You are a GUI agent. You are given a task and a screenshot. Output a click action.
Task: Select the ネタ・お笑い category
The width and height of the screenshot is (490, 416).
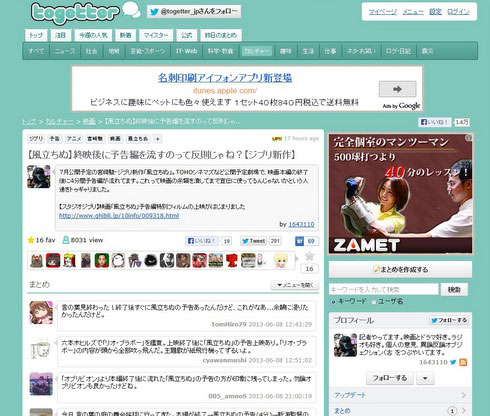tap(361, 51)
